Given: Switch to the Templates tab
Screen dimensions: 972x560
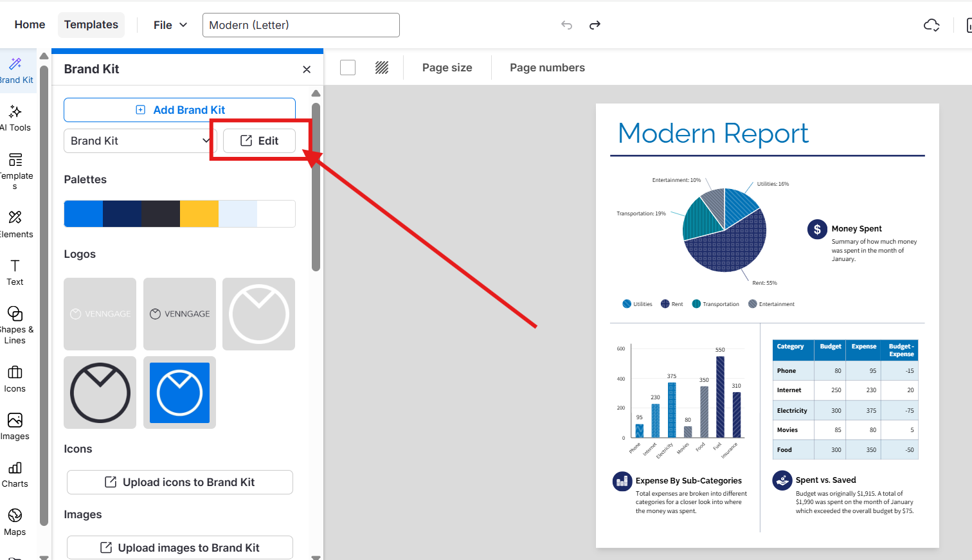Looking at the screenshot, I should click(x=91, y=25).
